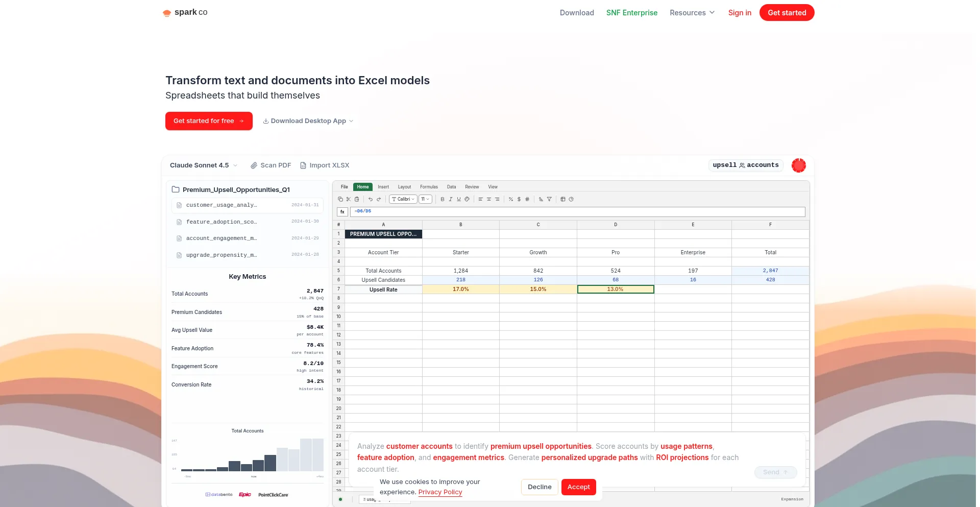Click the scissors cut icon in spreadsheet toolbar

349,199
